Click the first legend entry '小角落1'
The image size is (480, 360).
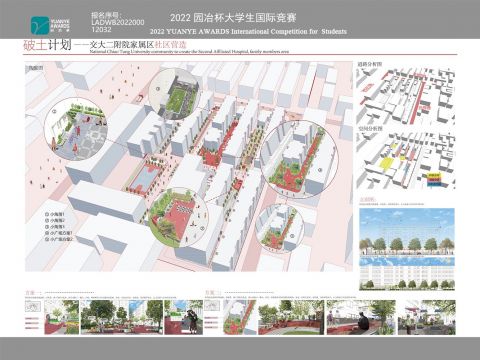coord(55,214)
